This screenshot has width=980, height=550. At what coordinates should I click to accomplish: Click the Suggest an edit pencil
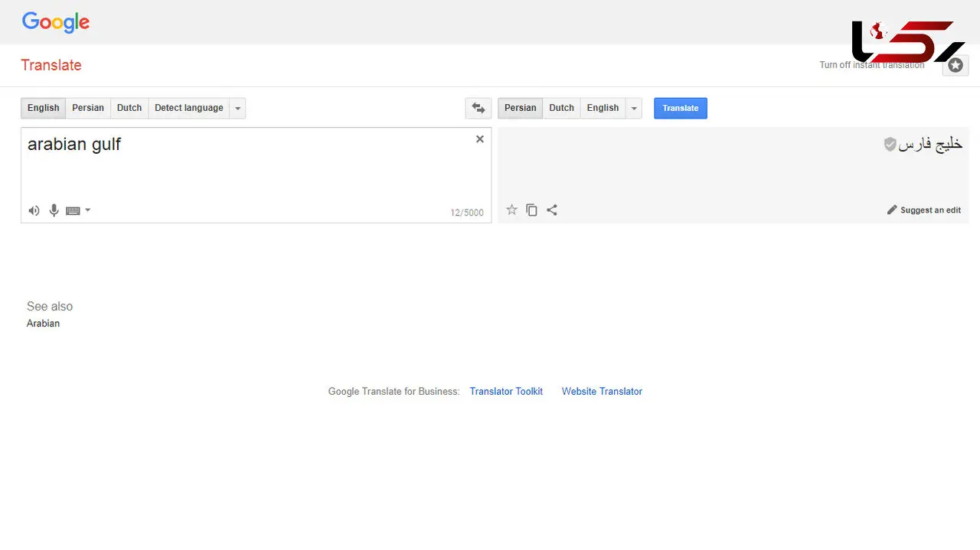tap(924, 210)
